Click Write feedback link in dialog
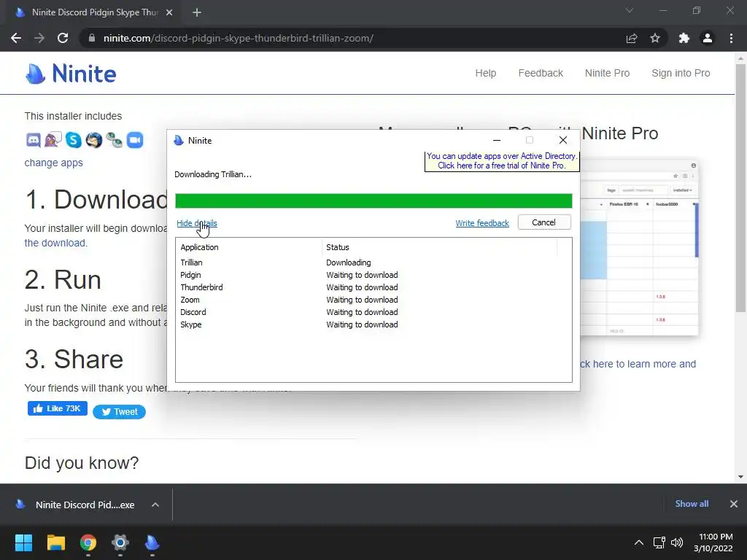Screen dimensions: 747x560 pyautogui.click(x=482, y=223)
